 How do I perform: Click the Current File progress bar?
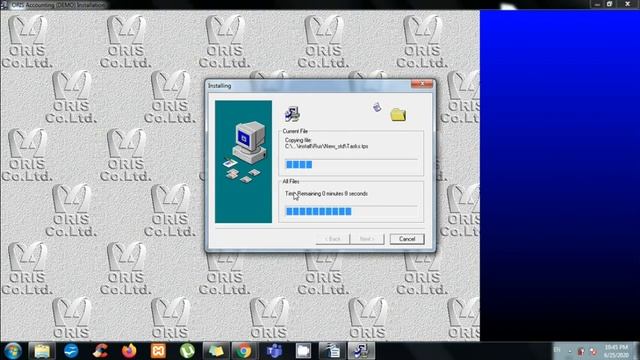[x=351, y=164]
